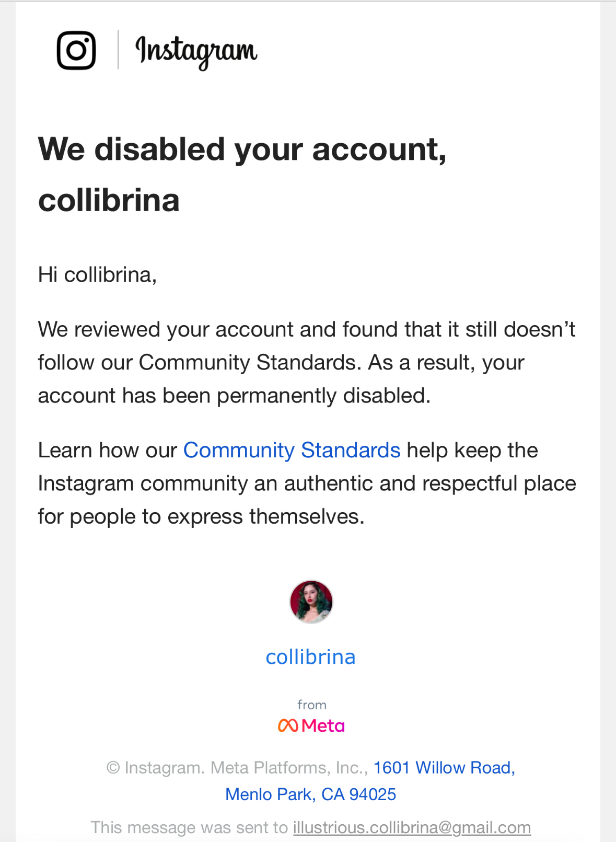Click the "© Instagram. Meta Platforms, Inc." text
Viewport: 616px width, 842px height.
pyautogui.click(x=236, y=767)
